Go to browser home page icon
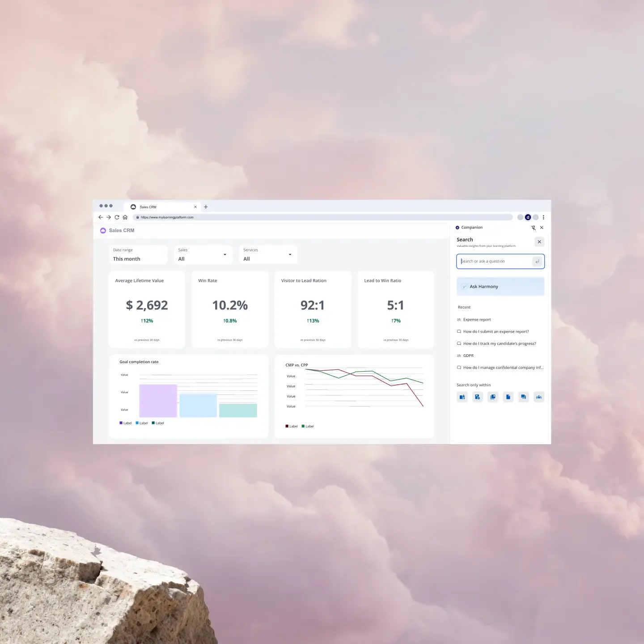The image size is (644, 644). [x=125, y=217]
